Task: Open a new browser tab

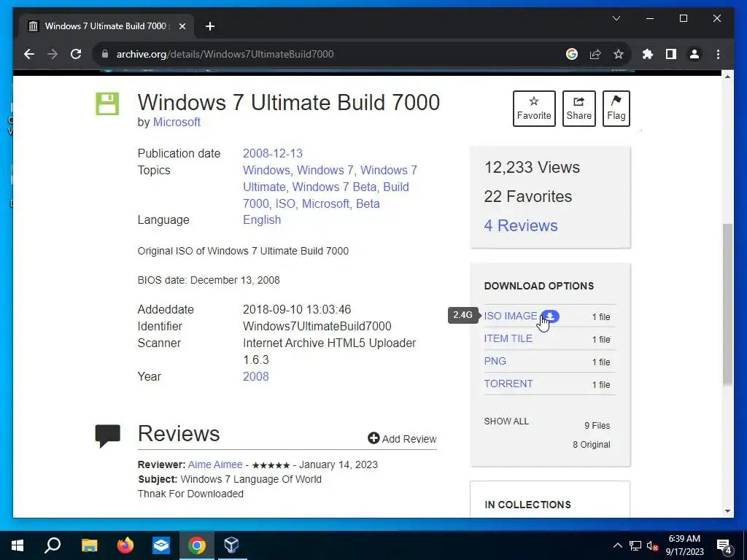Action: (210, 26)
